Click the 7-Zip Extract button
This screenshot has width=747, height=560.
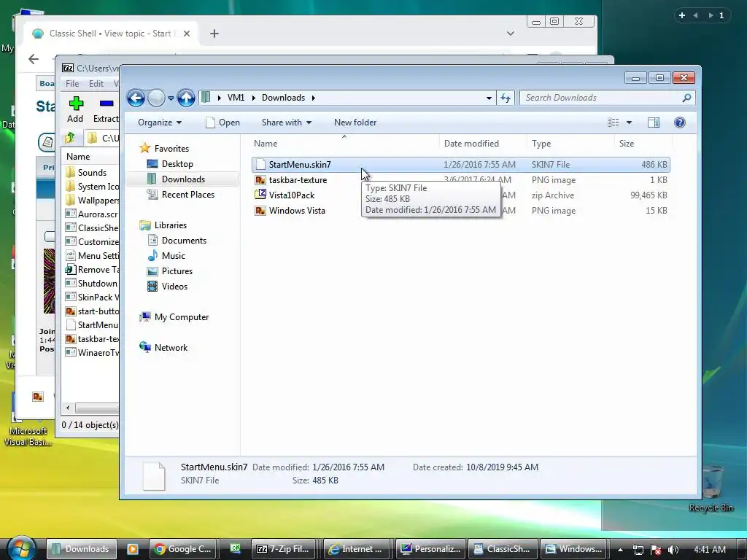tap(106, 109)
